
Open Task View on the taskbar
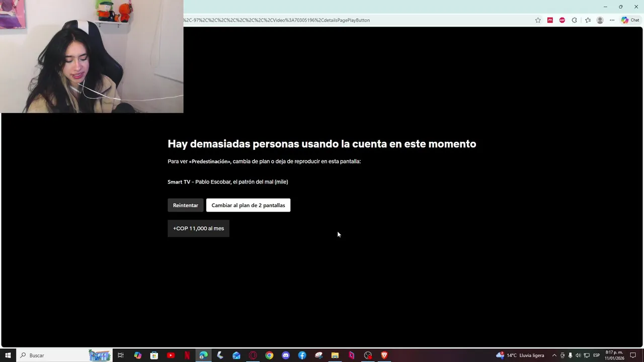121,355
